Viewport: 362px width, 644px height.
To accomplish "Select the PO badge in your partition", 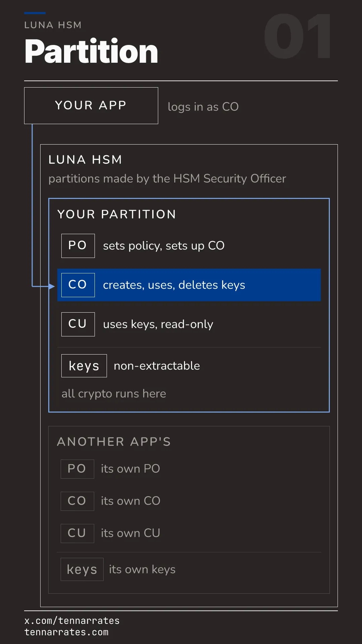I will [x=78, y=246].
